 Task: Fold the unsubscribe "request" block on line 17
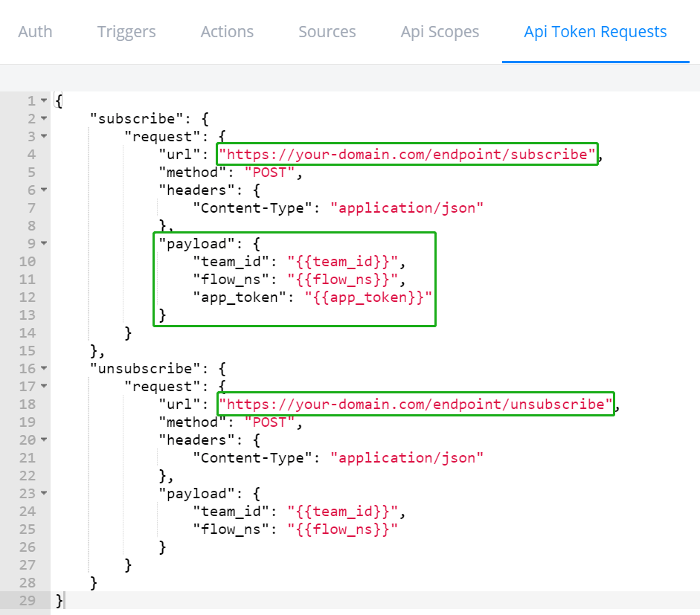44,387
